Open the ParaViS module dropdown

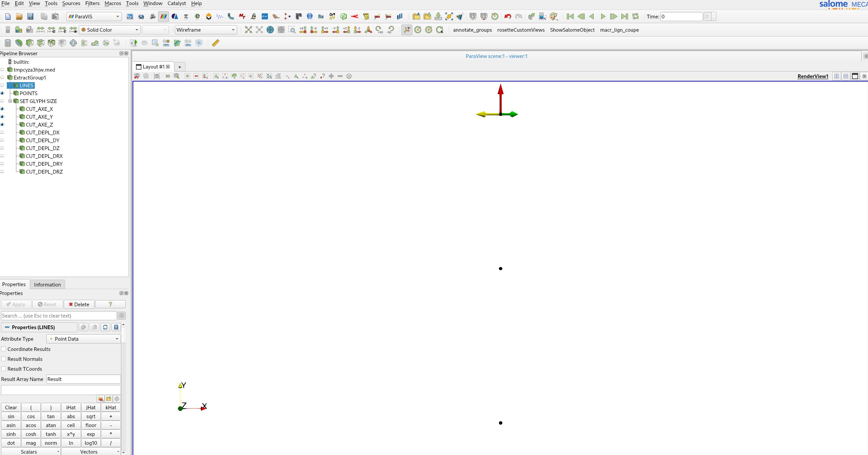[x=94, y=16]
